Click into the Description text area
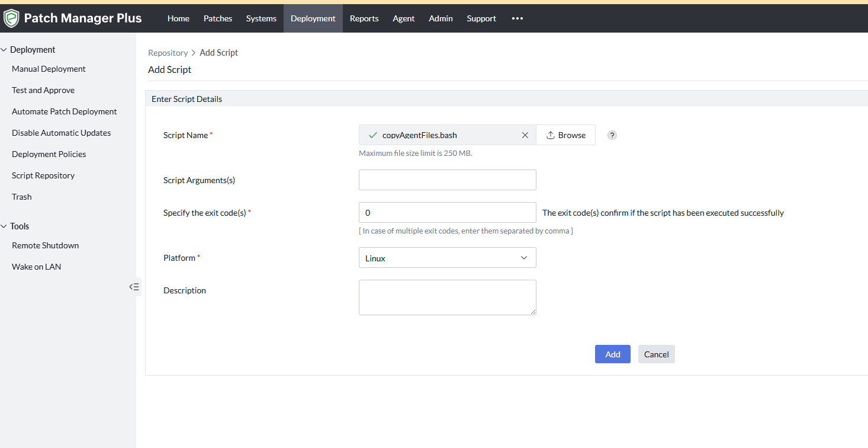Screen dimensions: 868x448 447,297
